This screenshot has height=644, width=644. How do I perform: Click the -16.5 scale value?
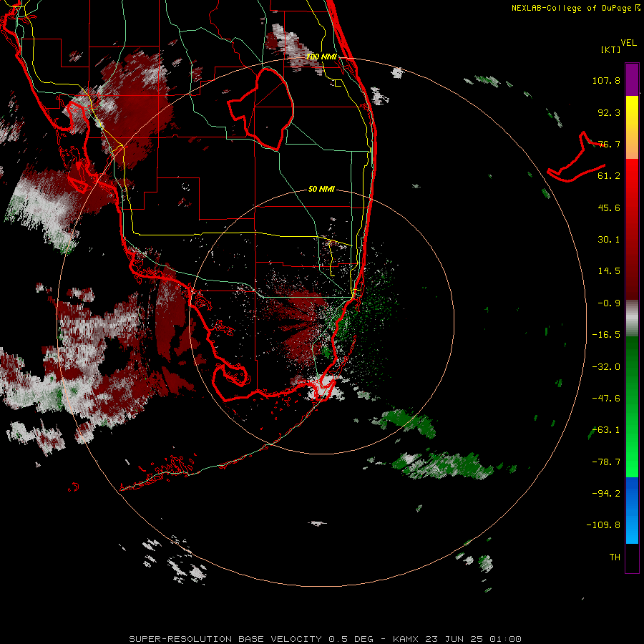[x=606, y=335]
